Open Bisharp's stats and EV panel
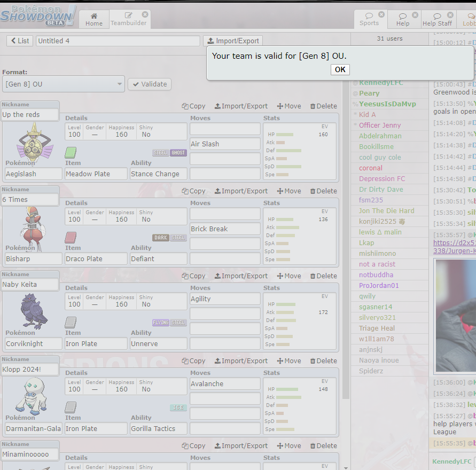 pos(300,236)
